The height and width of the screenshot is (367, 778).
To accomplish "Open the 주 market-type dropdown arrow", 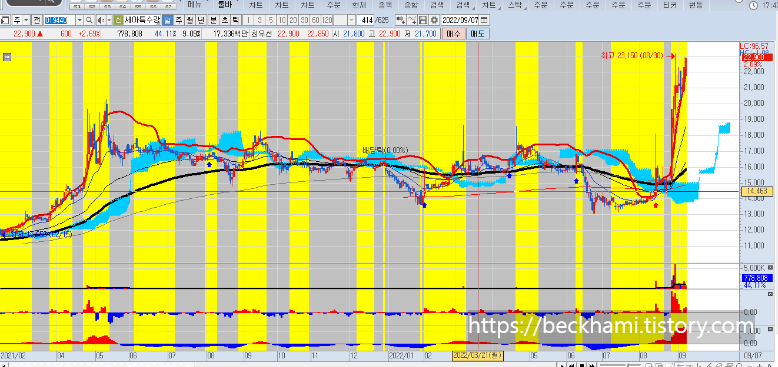I will pyautogui.click(x=26, y=20).
